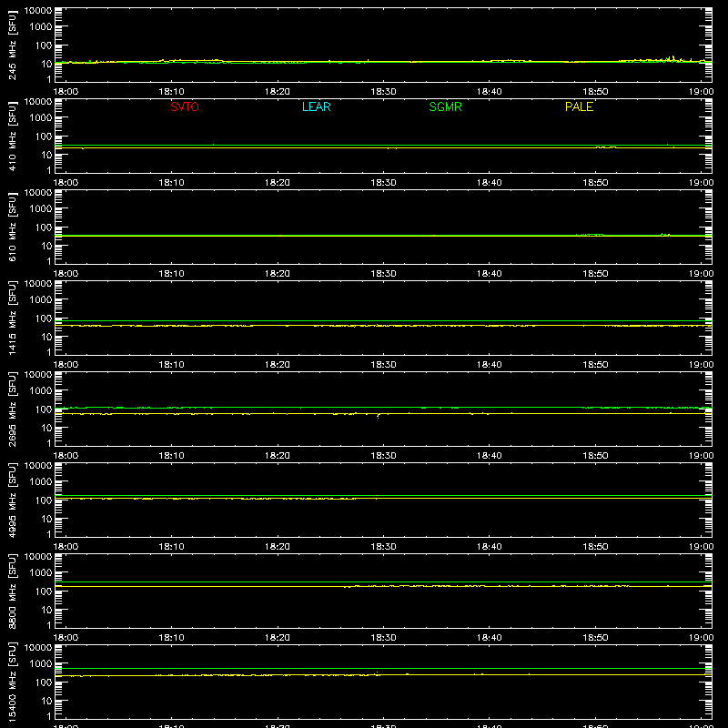Screen dimensions: 728x728
Task: Click the cyan LEAR station legend label
Action: click(316, 106)
